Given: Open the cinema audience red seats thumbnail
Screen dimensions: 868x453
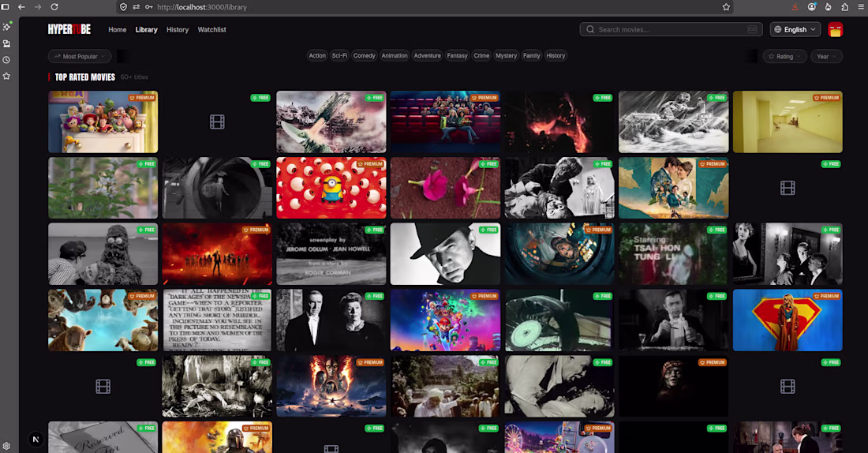Looking at the screenshot, I should point(445,122).
